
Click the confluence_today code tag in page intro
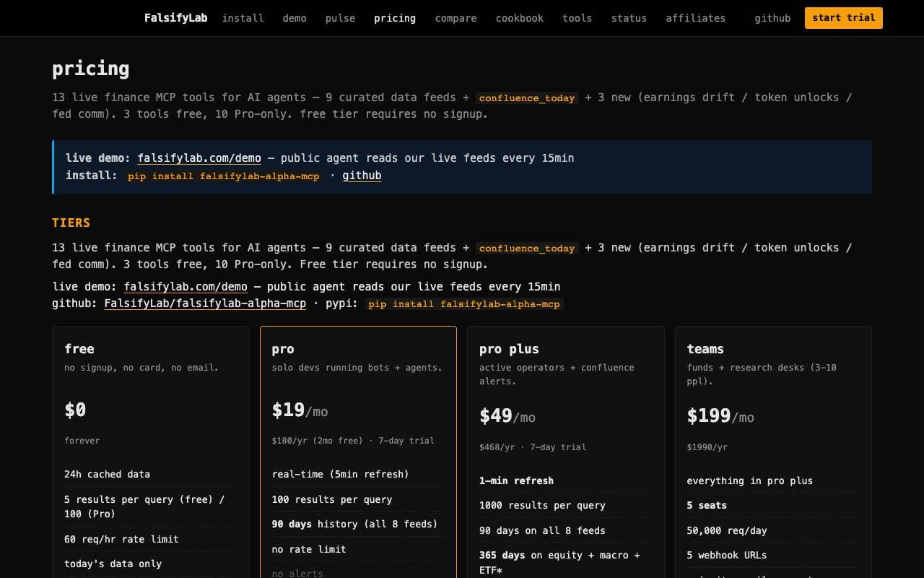527,98
